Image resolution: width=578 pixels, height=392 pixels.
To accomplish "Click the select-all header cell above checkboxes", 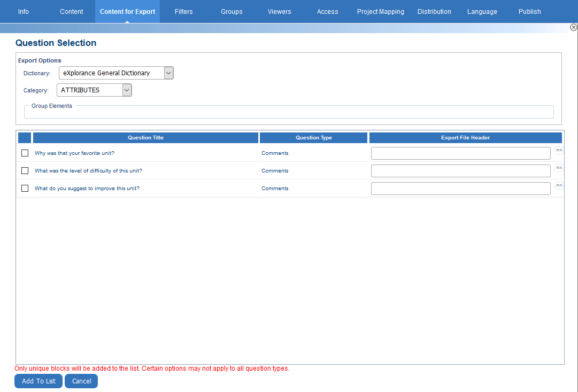I will tap(25, 138).
